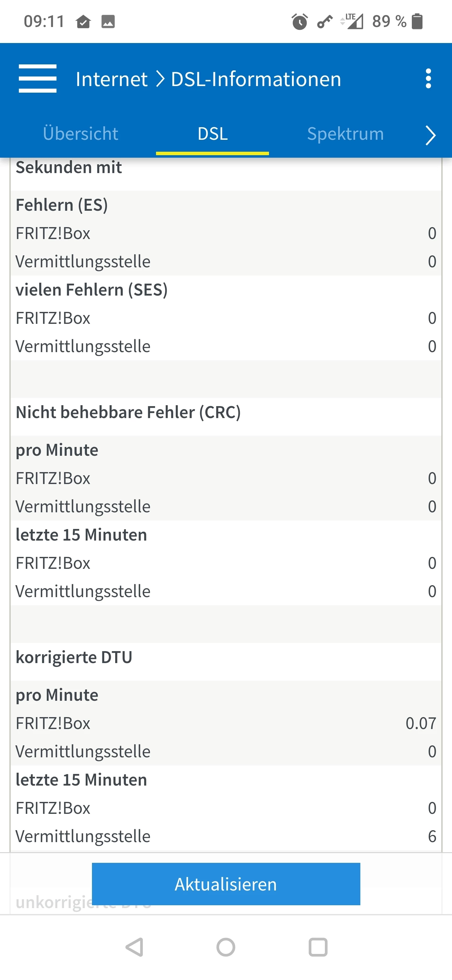Open the three-dot overflow menu
This screenshot has height=980, width=452.
[x=428, y=79]
